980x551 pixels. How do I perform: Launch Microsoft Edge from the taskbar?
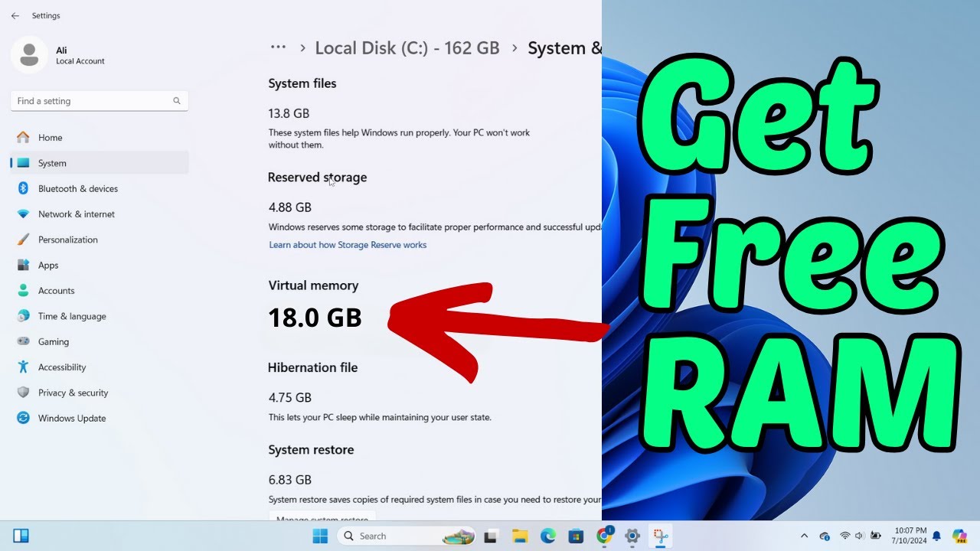tap(548, 536)
